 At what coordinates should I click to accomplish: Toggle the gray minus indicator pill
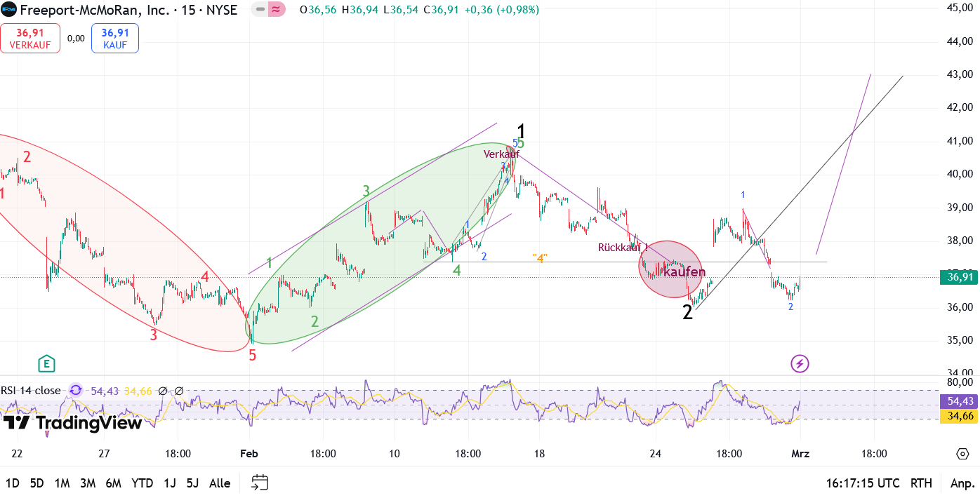(260, 10)
